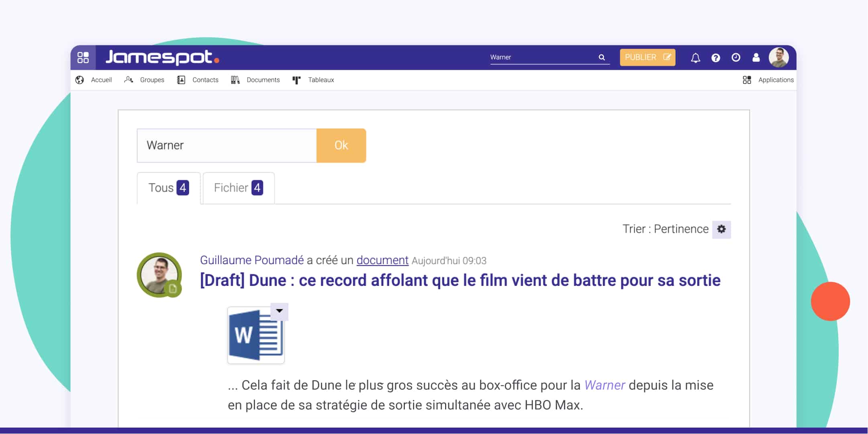
Task: Click the Accueil globe icon
Action: 80,80
